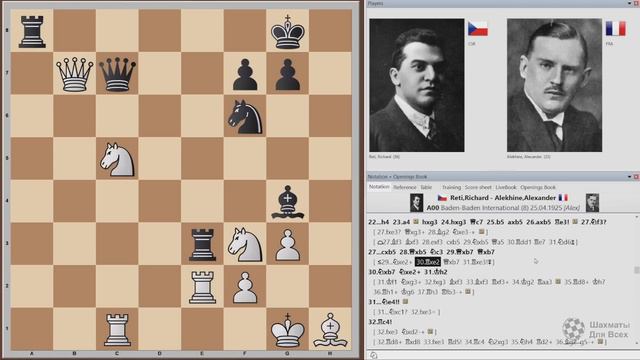The height and width of the screenshot is (360, 640).
Task: Select the white rook on c1
Action: (118, 330)
